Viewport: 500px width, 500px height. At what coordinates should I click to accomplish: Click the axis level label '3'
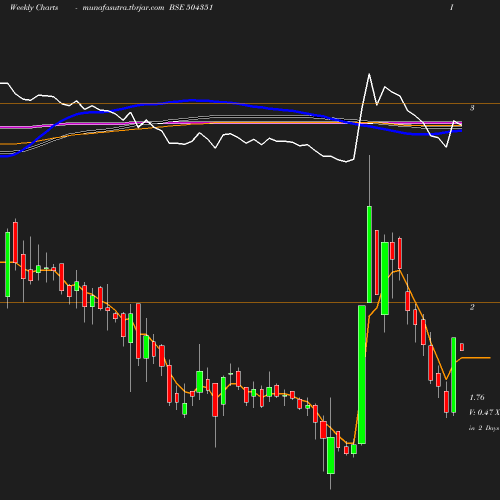[472, 108]
